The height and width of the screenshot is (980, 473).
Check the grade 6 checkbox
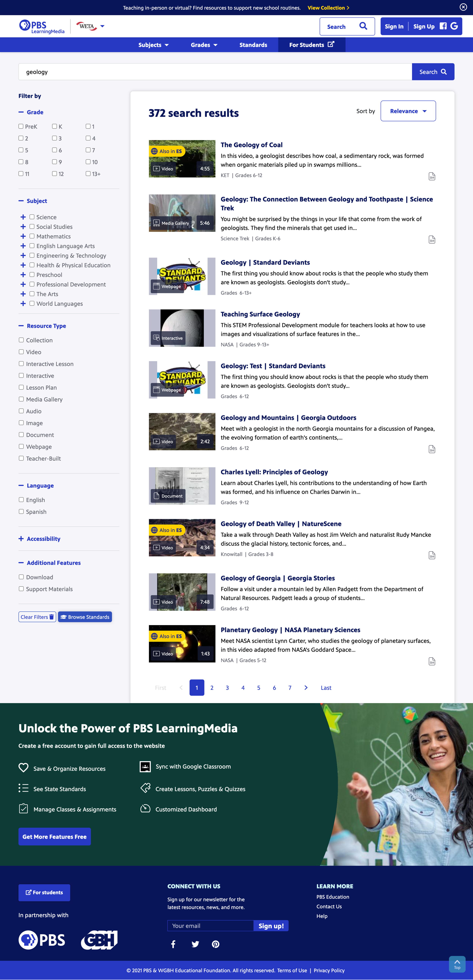54,150
